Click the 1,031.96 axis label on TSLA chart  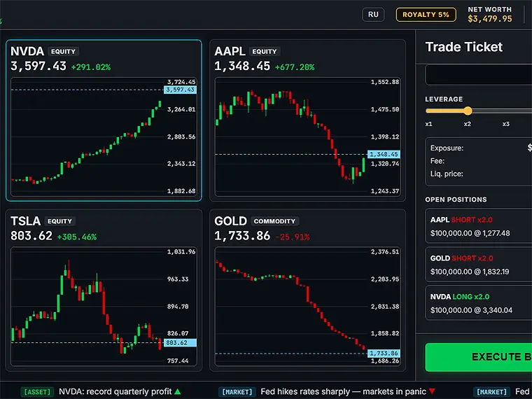181,251
